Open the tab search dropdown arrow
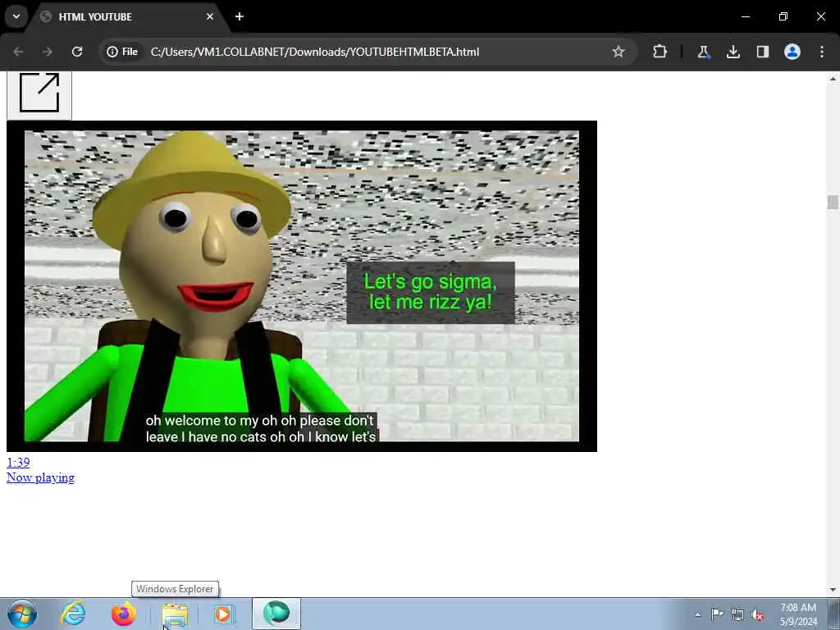This screenshot has width=840, height=630. point(16,16)
